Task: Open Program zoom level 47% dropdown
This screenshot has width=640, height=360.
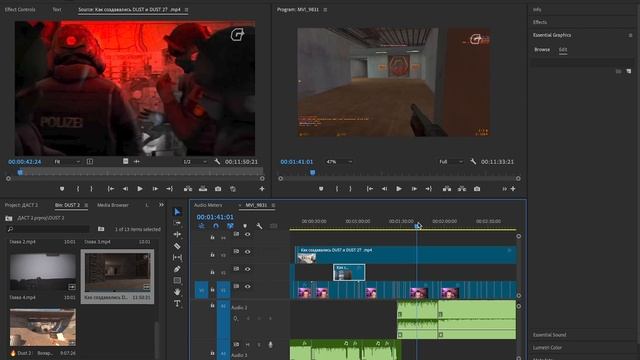Action: click(338, 162)
